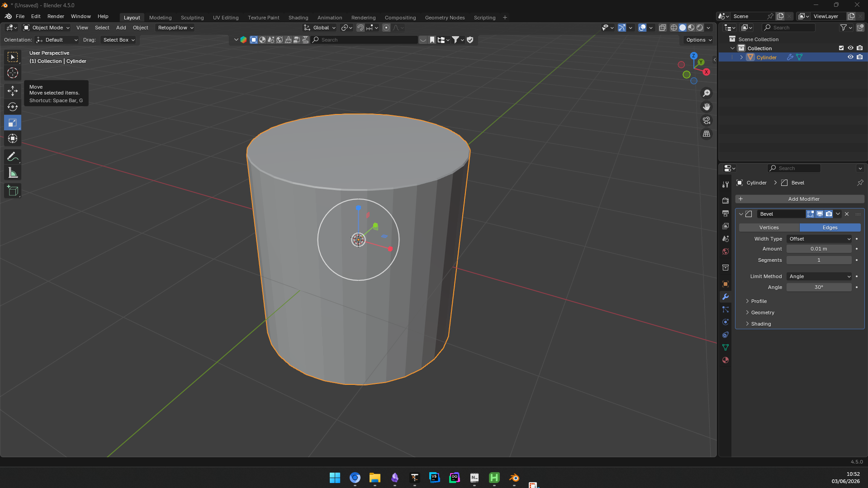Select the Measure tool
This screenshot has width=868, height=488.
tap(13, 173)
